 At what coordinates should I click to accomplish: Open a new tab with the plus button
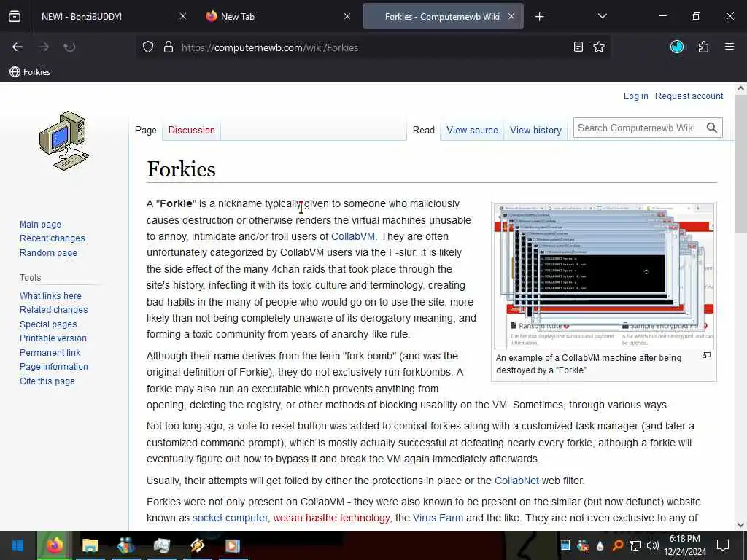click(x=539, y=17)
